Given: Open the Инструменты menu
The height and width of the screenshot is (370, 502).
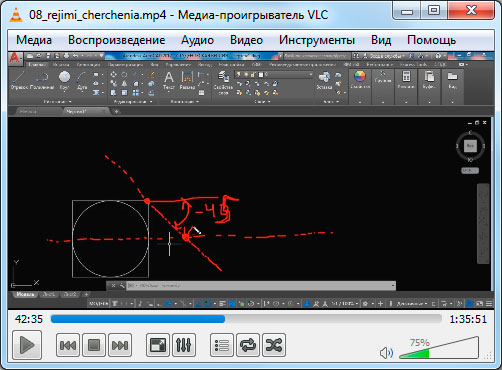Looking at the screenshot, I should [x=317, y=40].
